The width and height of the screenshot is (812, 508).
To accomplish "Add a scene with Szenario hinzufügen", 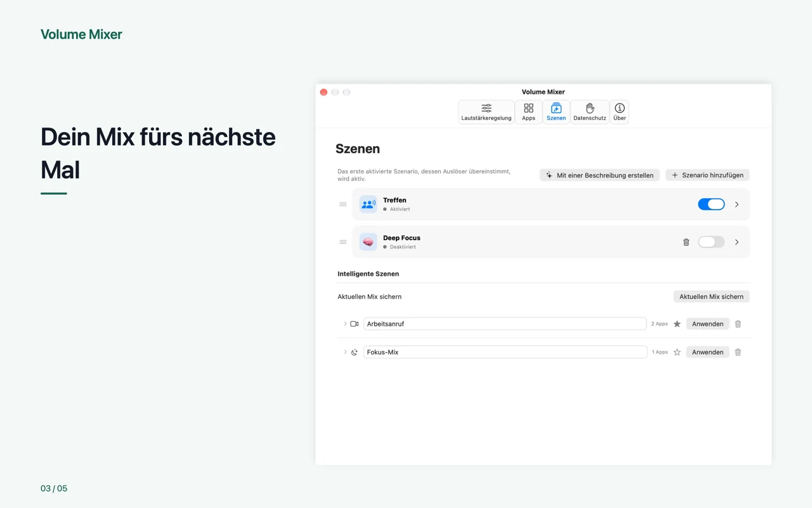I will tap(707, 175).
